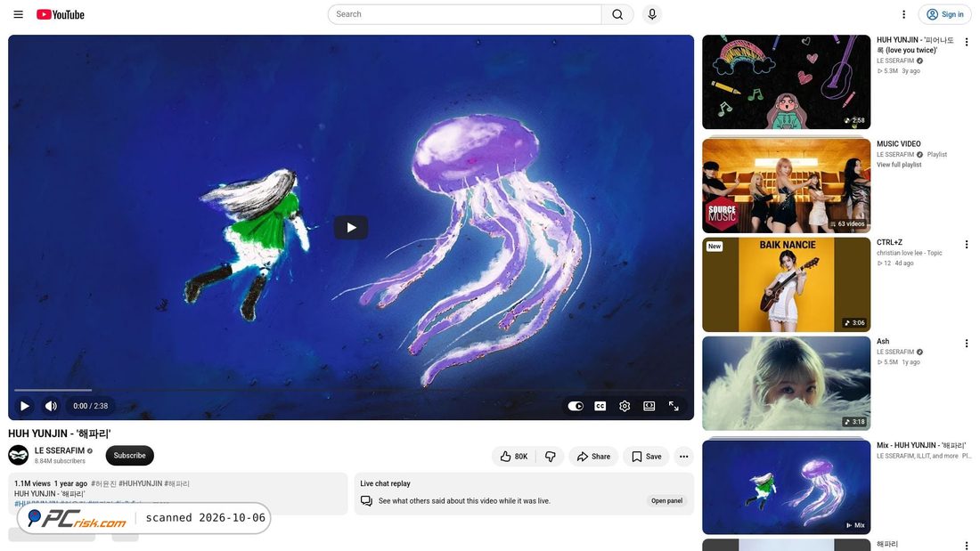The height and width of the screenshot is (551, 980).
Task: Mute the video with speaker icon
Action: click(52, 406)
